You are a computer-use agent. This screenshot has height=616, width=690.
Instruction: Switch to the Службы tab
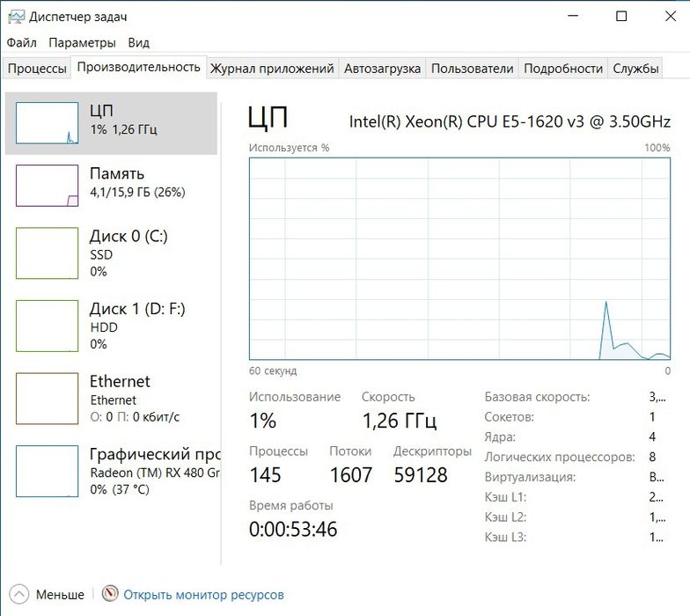(x=635, y=69)
